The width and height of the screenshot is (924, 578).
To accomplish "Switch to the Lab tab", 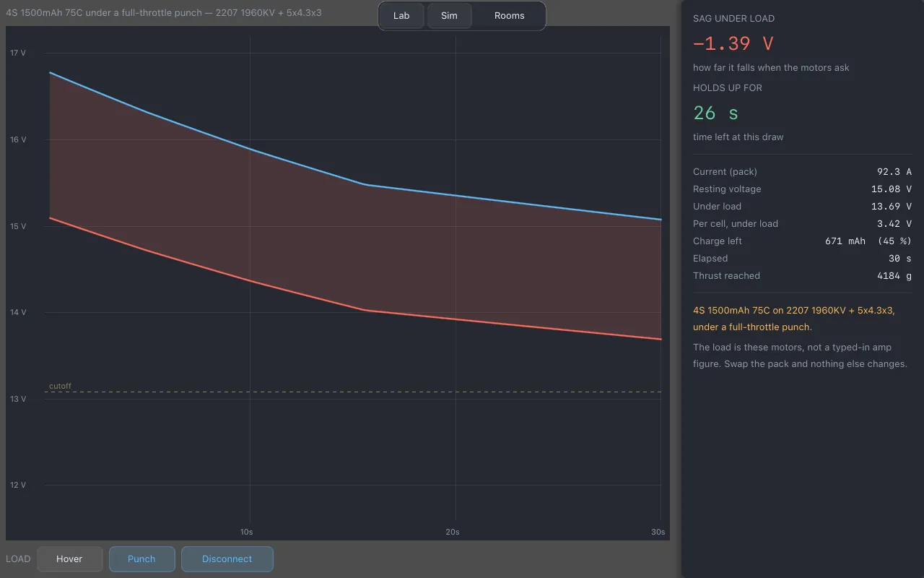I will (401, 16).
